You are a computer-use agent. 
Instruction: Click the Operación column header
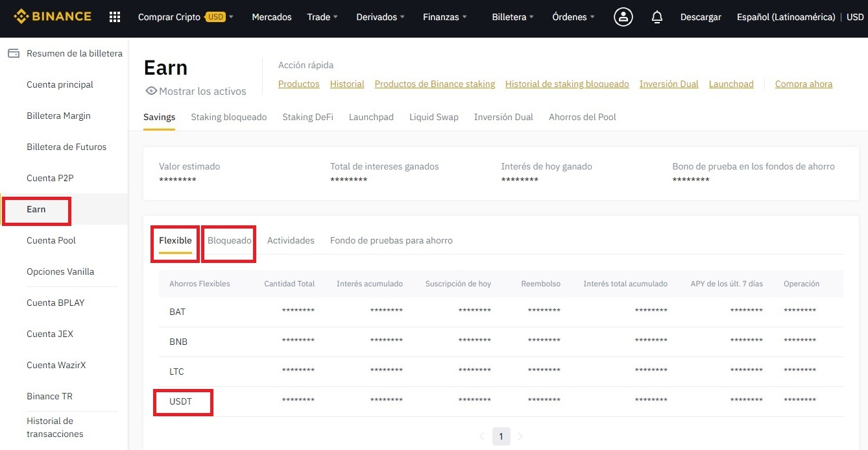pos(801,284)
